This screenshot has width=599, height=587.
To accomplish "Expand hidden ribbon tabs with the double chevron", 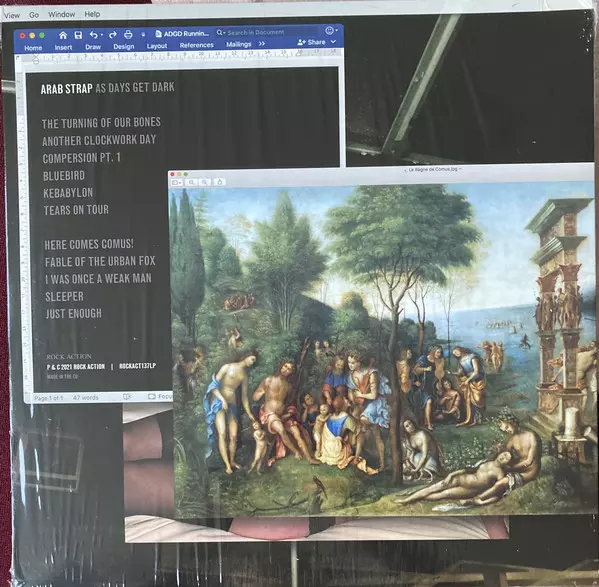I will pyautogui.click(x=262, y=44).
